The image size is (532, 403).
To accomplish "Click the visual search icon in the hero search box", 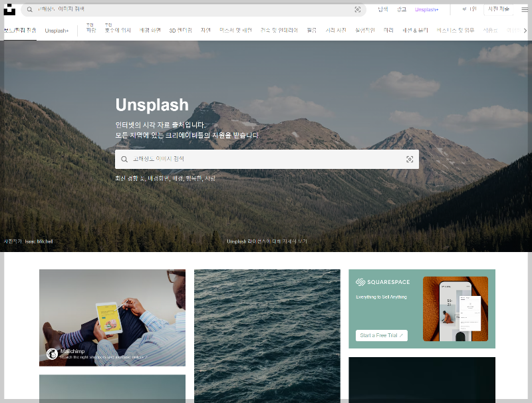I will (410, 159).
